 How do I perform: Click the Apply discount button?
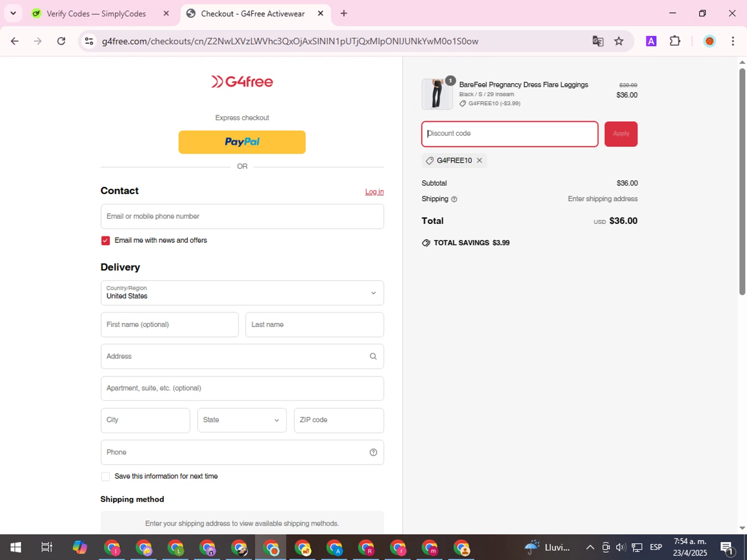click(621, 134)
